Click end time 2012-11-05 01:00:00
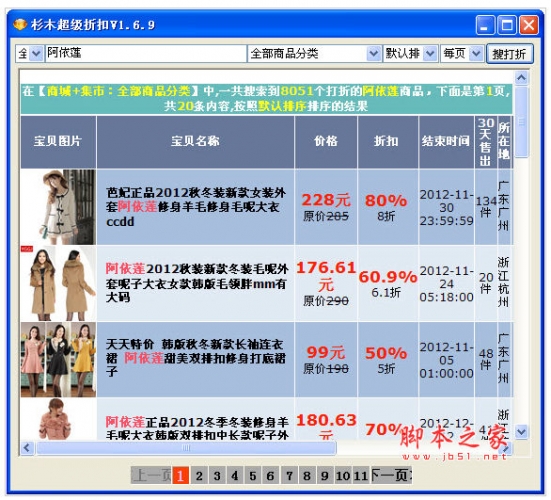The image size is (551, 500). click(x=446, y=360)
